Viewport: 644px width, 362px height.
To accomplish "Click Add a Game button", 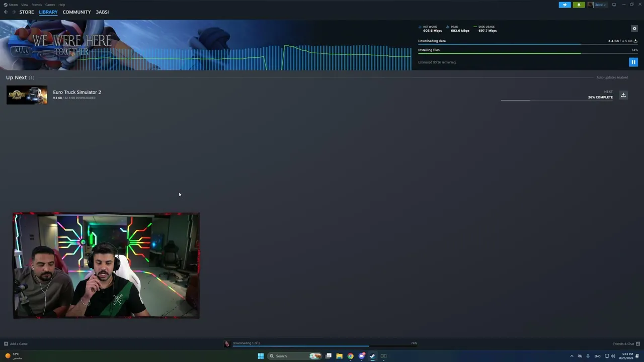I will point(16,344).
